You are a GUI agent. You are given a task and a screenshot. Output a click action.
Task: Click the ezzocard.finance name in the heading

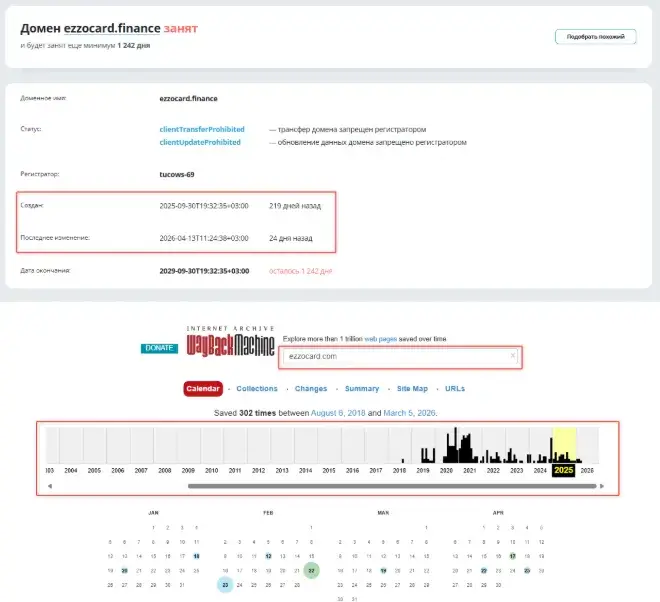coord(112,28)
